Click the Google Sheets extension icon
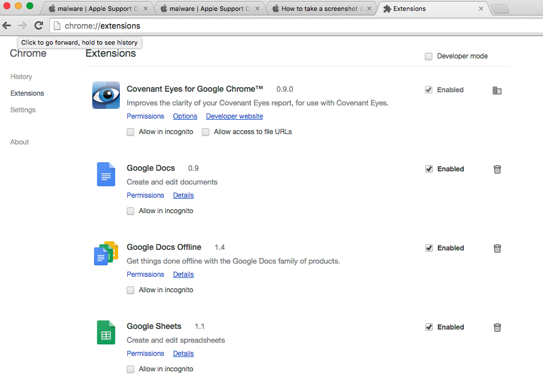 [106, 332]
